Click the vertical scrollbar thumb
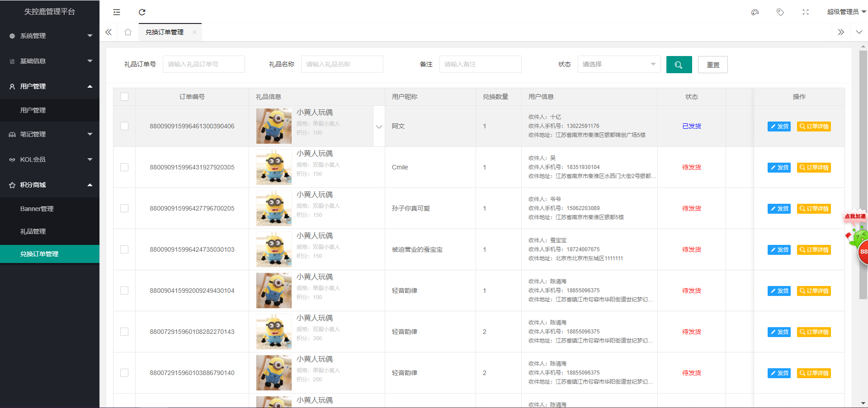The height and width of the screenshot is (408, 868). point(863,174)
